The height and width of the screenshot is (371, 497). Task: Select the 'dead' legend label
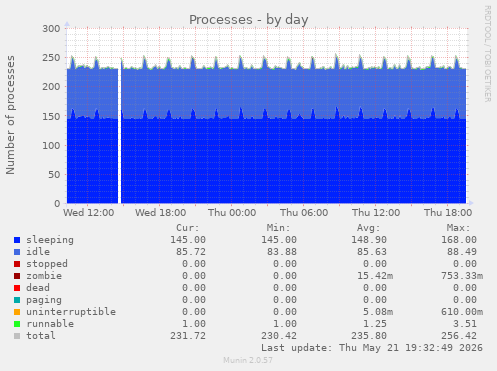(x=38, y=288)
